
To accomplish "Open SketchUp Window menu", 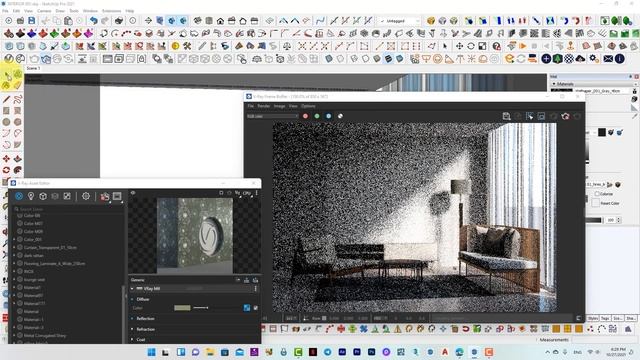I will pyautogui.click(x=90, y=11).
